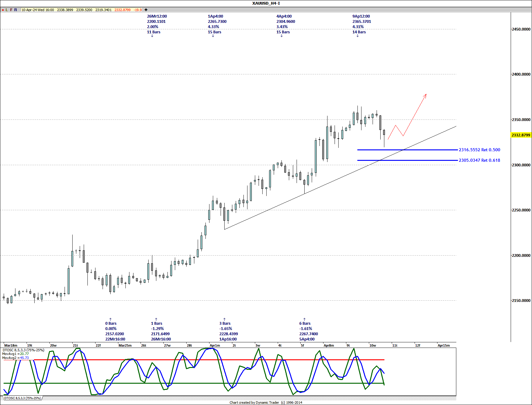The image size is (532, 405).
Task: Click the 2171.6499 swing low price
Action: pyautogui.click(x=160, y=334)
